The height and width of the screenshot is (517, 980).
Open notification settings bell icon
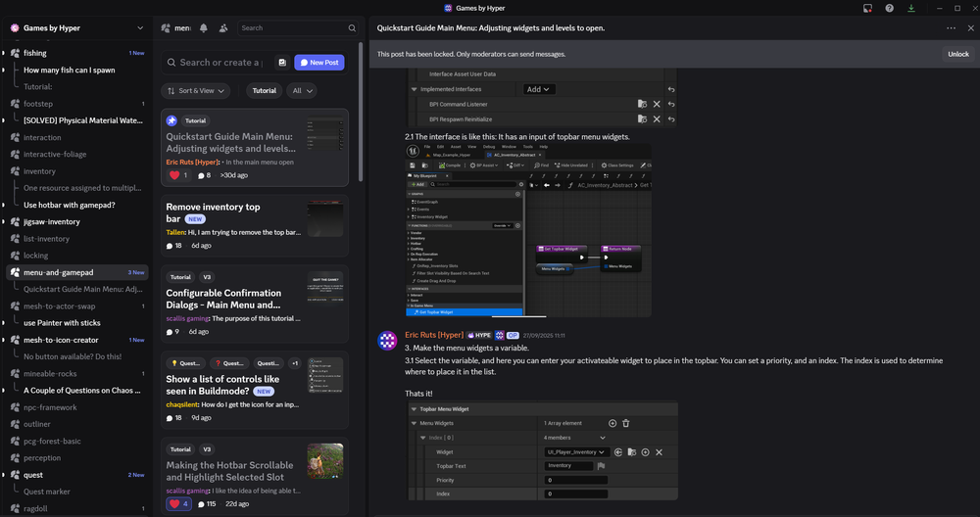[204, 28]
